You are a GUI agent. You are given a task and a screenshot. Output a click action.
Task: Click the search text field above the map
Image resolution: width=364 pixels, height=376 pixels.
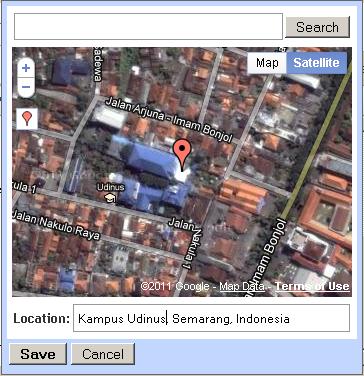pos(148,27)
